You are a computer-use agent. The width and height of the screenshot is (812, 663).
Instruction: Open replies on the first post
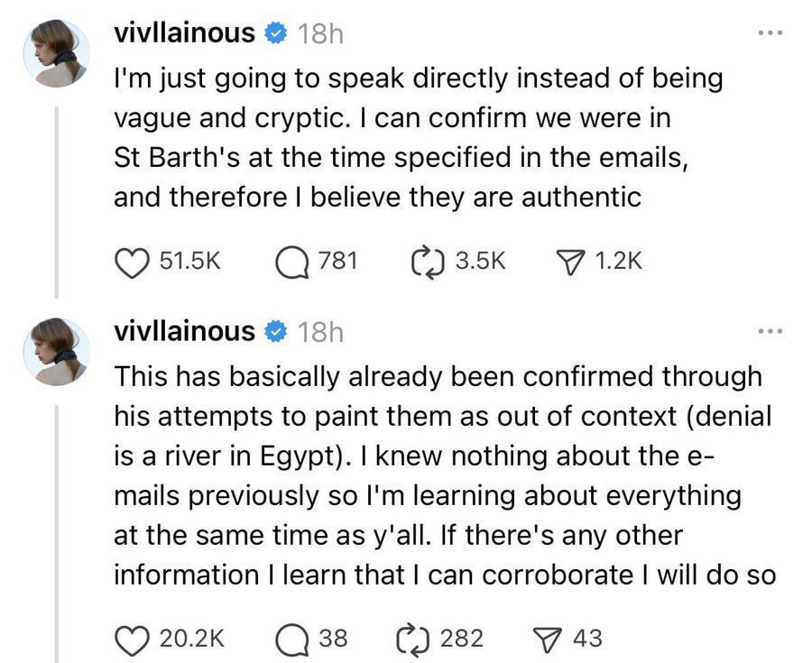tap(291, 262)
